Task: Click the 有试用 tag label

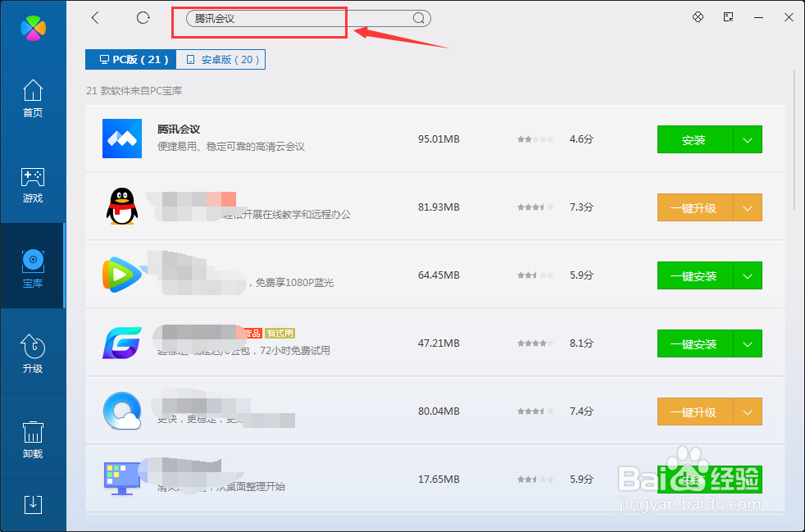Action: click(x=280, y=334)
